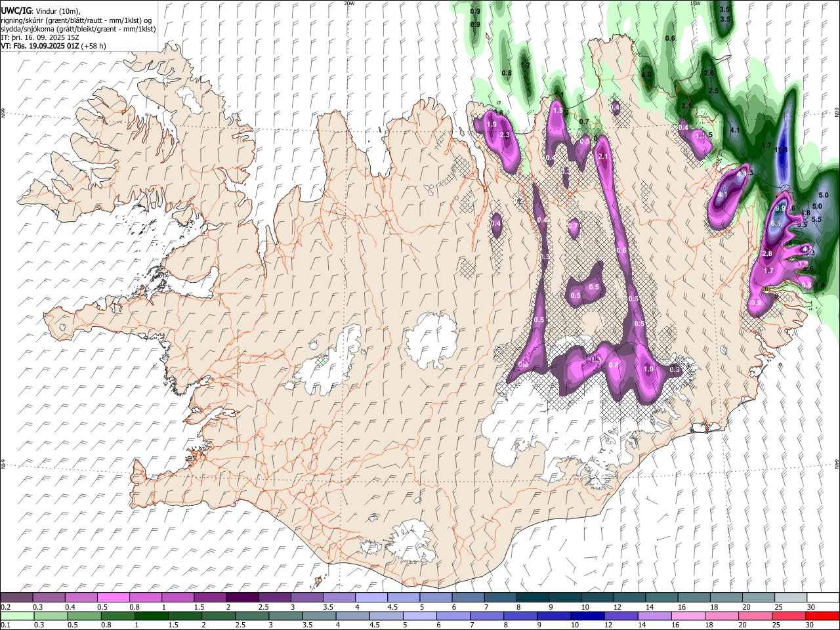This screenshot has height=630, width=840.
Task: Click the '2.0' rain value on the map
Action: [646, 75]
